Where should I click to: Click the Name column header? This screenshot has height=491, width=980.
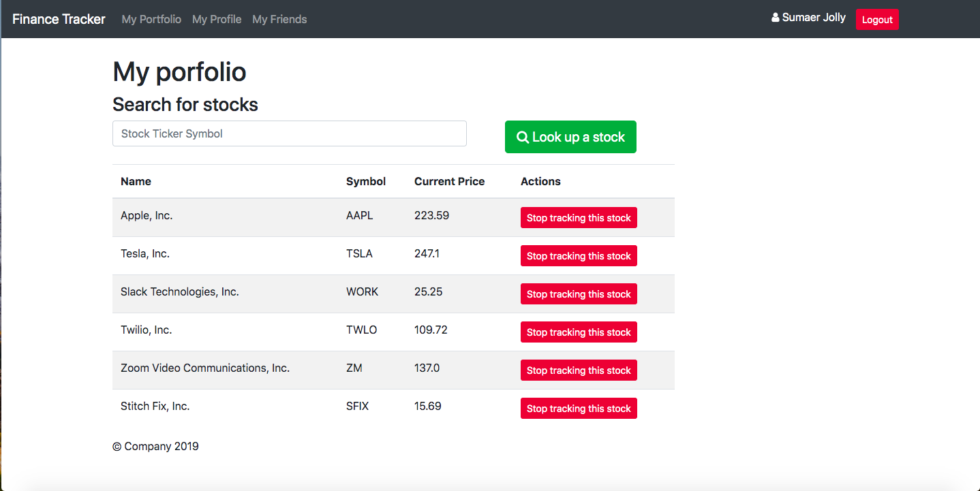[136, 181]
